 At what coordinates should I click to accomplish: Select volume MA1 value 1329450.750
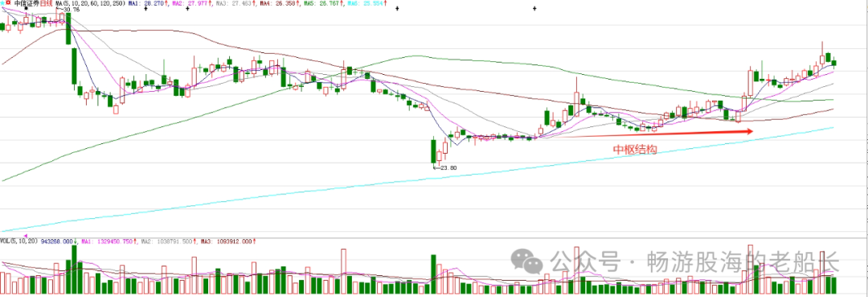click(115, 241)
